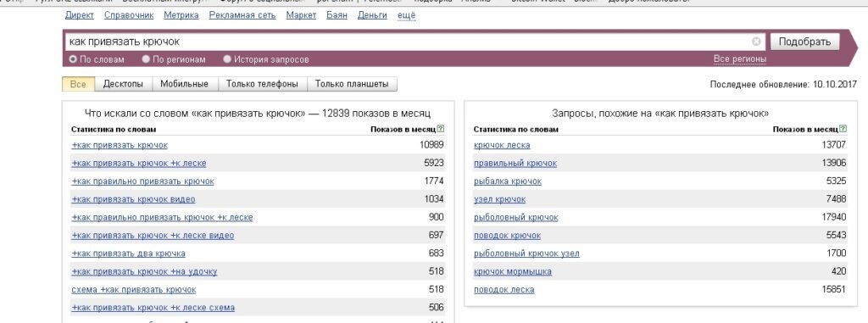868x323 pixels.
Task: Open the 'Метрика' link
Action: 181,15
